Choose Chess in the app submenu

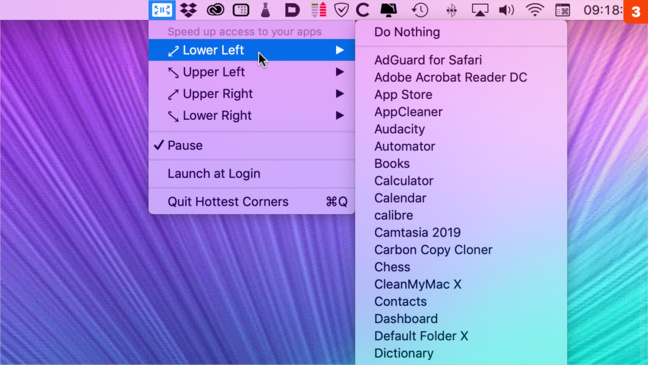click(461, 267)
